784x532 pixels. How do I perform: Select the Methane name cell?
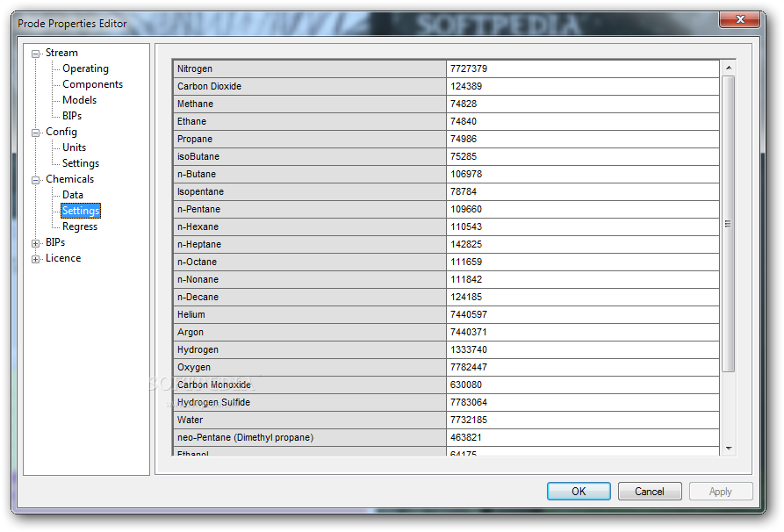tap(310, 104)
